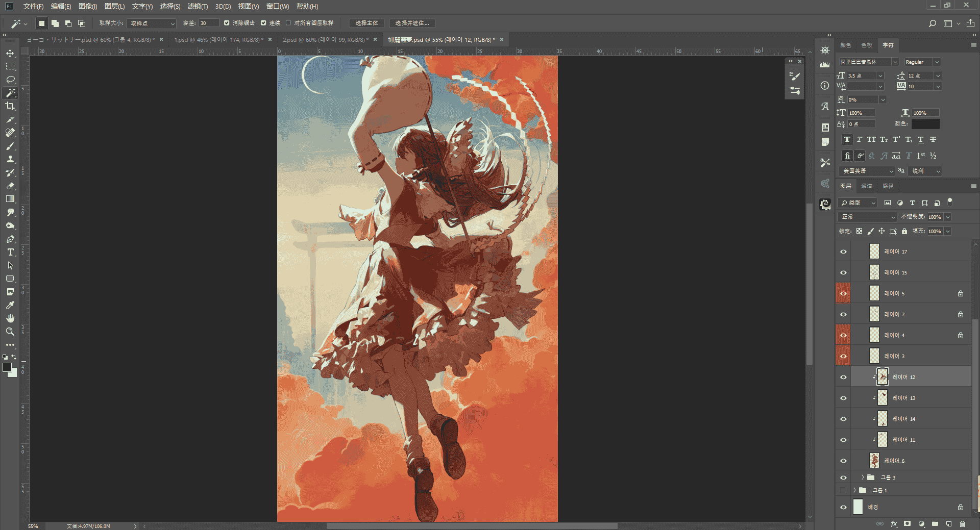The height and width of the screenshot is (530, 980).
Task: Select the Pen tool
Action: click(10, 239)
